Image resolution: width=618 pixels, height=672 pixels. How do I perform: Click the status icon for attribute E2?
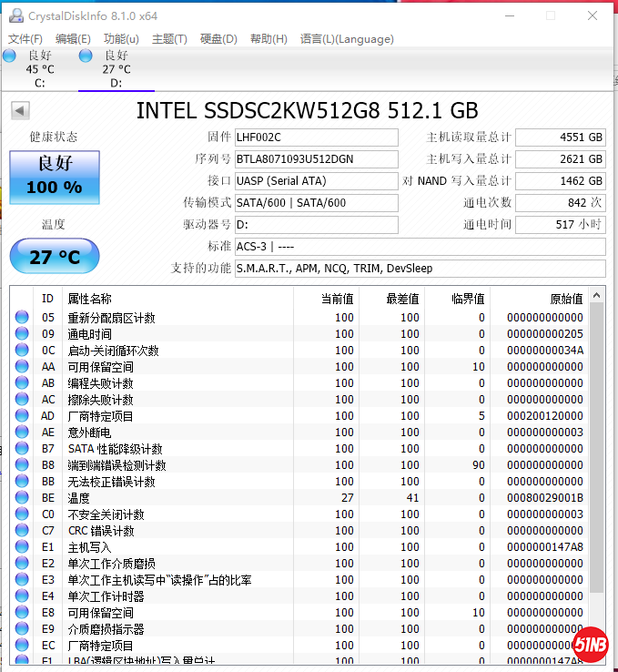tap(22, 563)
